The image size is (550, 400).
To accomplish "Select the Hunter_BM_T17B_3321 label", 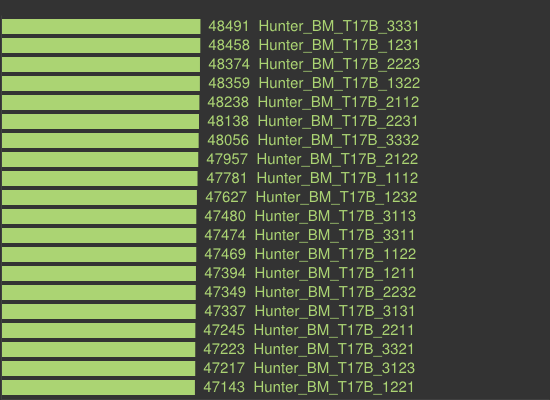I will pos(334,348).
